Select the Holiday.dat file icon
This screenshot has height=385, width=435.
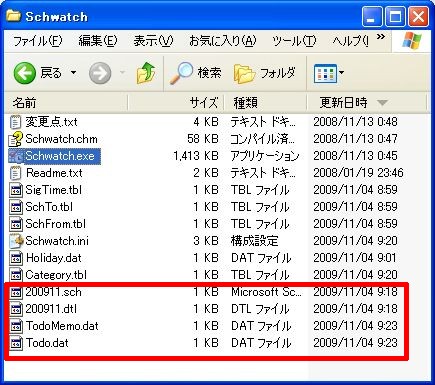tap(16, 258)
